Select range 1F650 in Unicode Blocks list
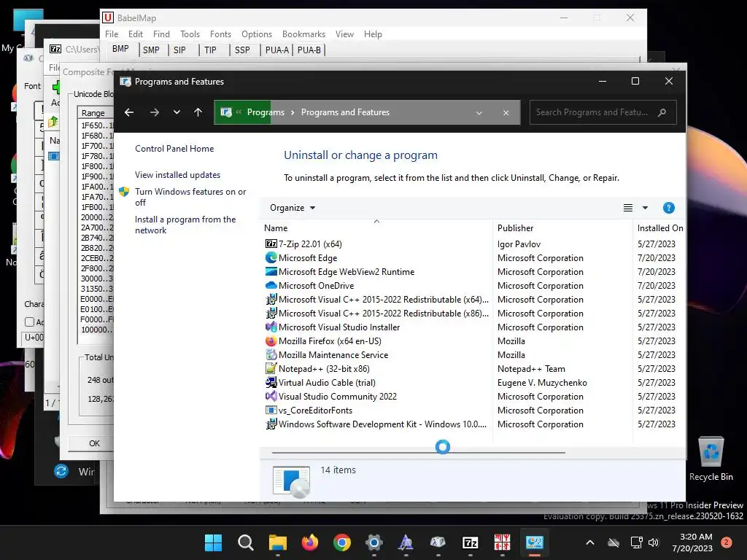747x560 pixels. (x=97, y=125)
